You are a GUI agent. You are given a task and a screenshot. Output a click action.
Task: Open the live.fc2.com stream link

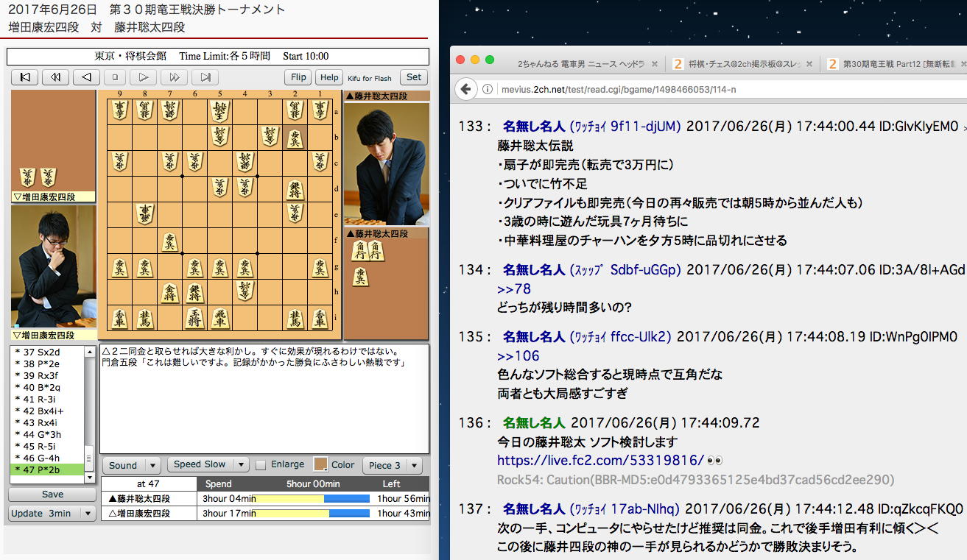(601, 461)
